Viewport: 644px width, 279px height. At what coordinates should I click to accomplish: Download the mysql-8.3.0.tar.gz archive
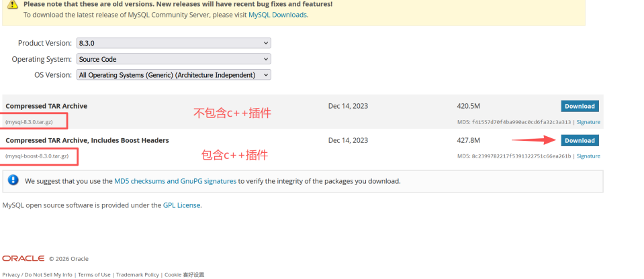580,106
